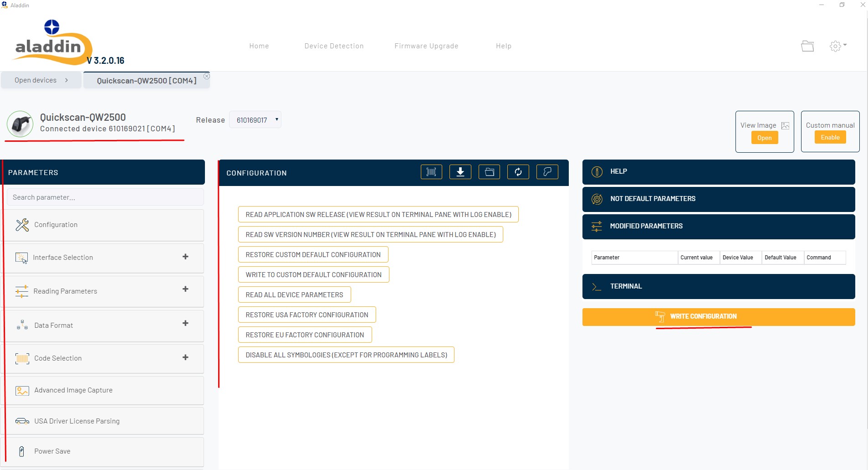This screenshot has height=470, width=868.
Task: Open the folder icon in the Configuration toolbar
Action: (x=490, y=172)
